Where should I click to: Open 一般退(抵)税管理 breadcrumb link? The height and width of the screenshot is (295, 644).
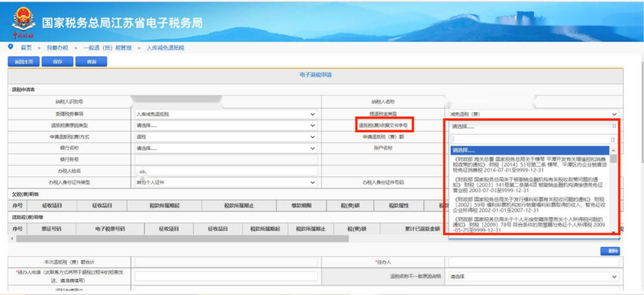click(107, 48)
